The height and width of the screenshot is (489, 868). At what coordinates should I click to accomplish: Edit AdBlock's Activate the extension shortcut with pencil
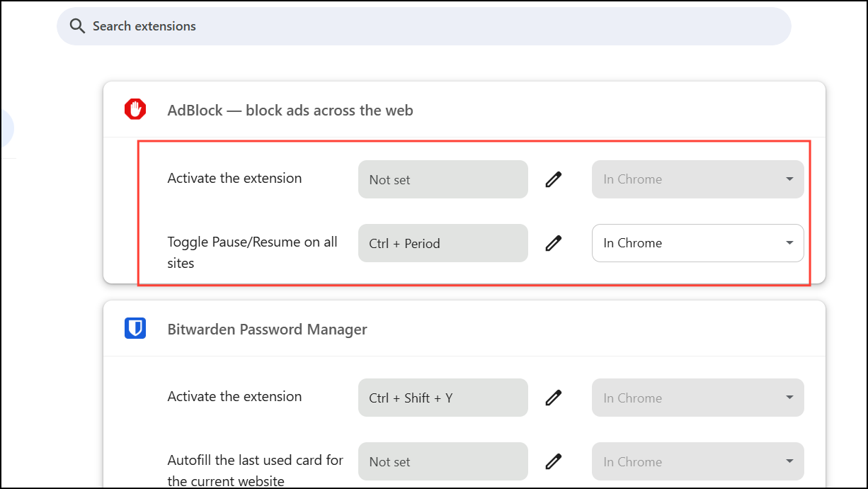(x=554, y=179)
